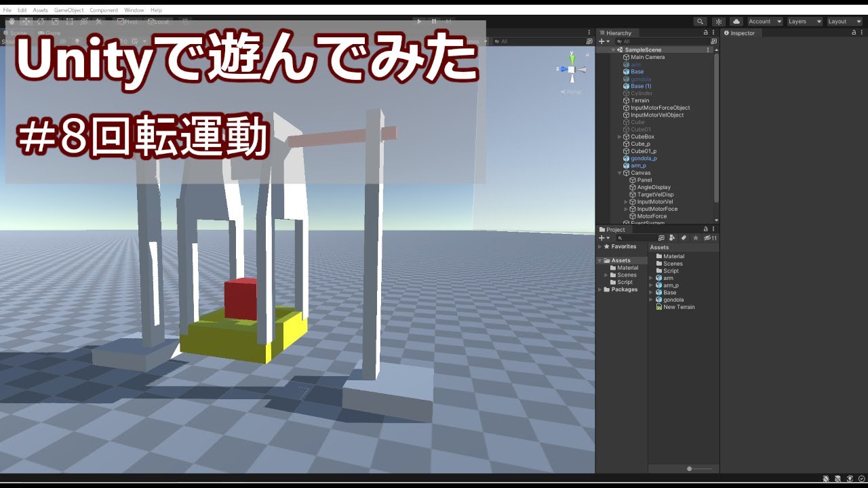Image resolution: width=868 pixels, height=488 pixels.
Task: Open the SampleScene row options menu
Action: [x=709, y=49]
